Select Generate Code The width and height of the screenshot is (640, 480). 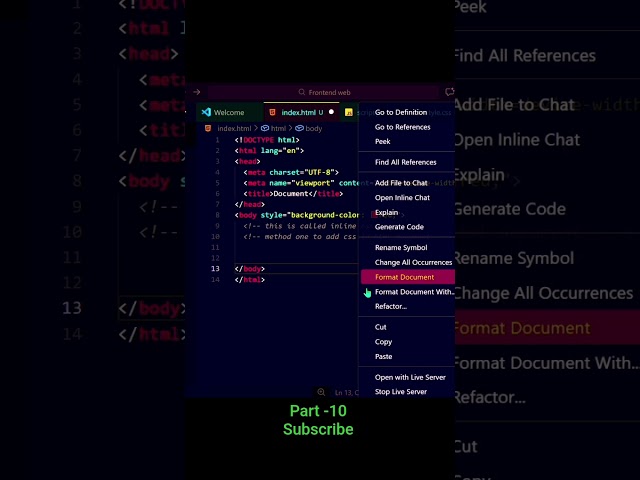coord(399,227)
